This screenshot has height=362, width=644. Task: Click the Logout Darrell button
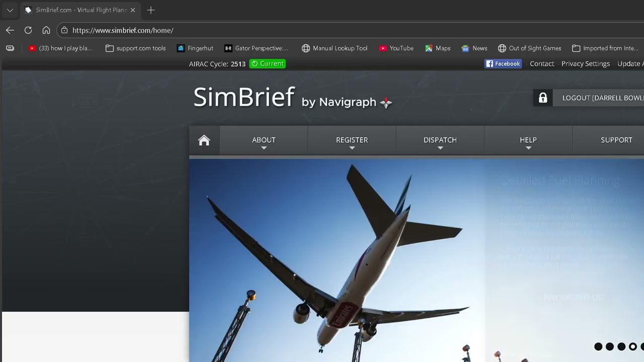598,98
